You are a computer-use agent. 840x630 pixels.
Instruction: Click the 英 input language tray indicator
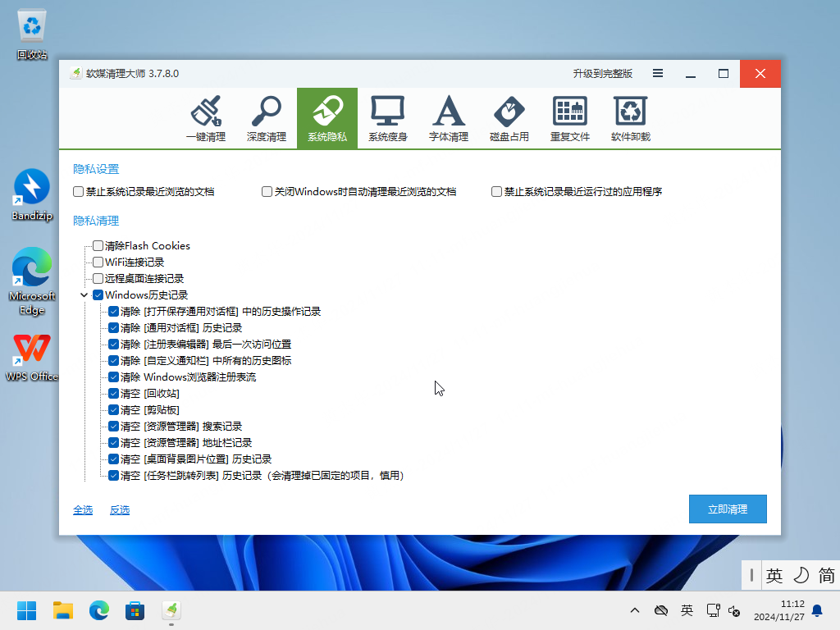click(687, 610)
